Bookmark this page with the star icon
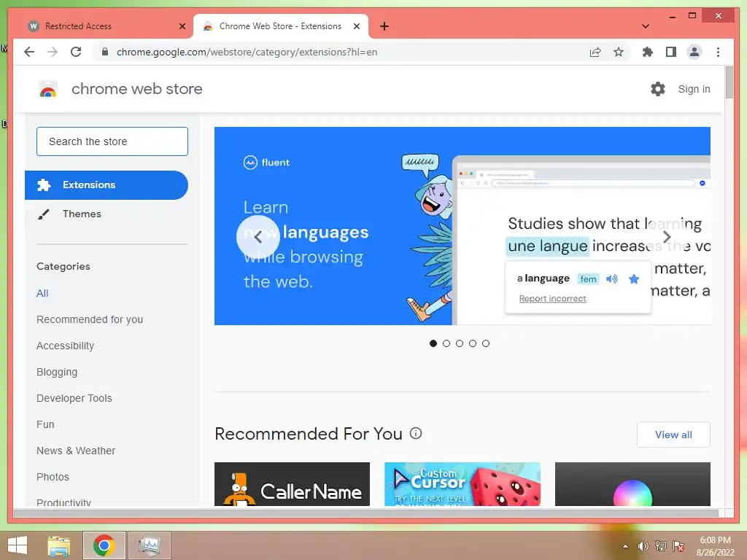The image size is (747, 560). 619,52
